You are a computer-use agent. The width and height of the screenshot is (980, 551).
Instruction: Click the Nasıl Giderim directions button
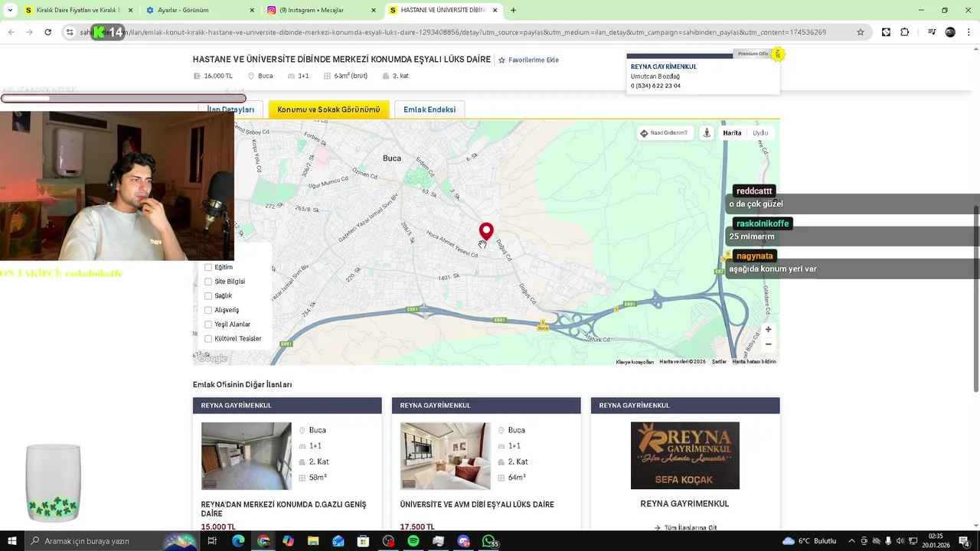665,133
